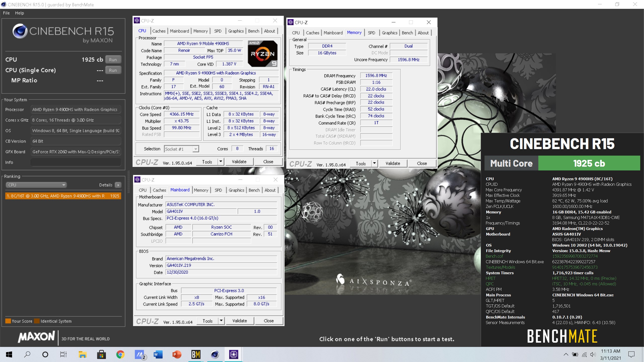Click Bench.cof file integrity entry
Screen dimensions: 644x362
click(x=494, y=256)
